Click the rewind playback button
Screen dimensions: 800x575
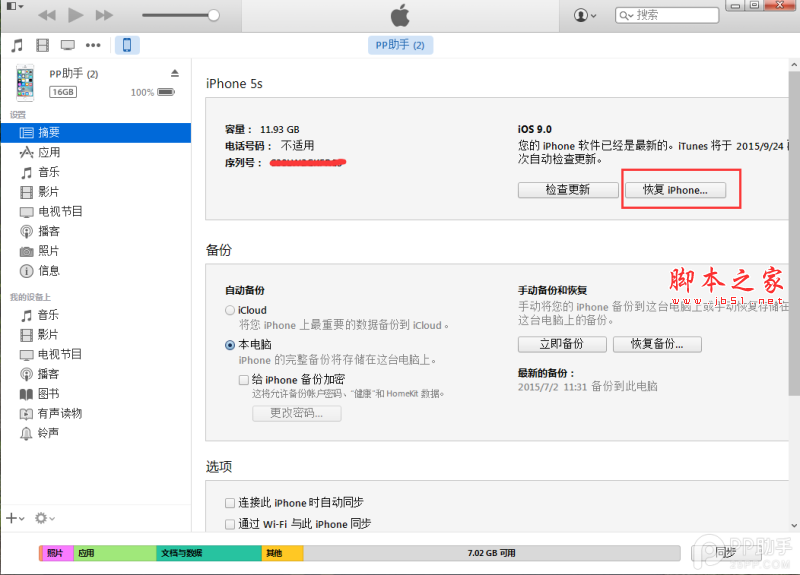pos(46,15)
